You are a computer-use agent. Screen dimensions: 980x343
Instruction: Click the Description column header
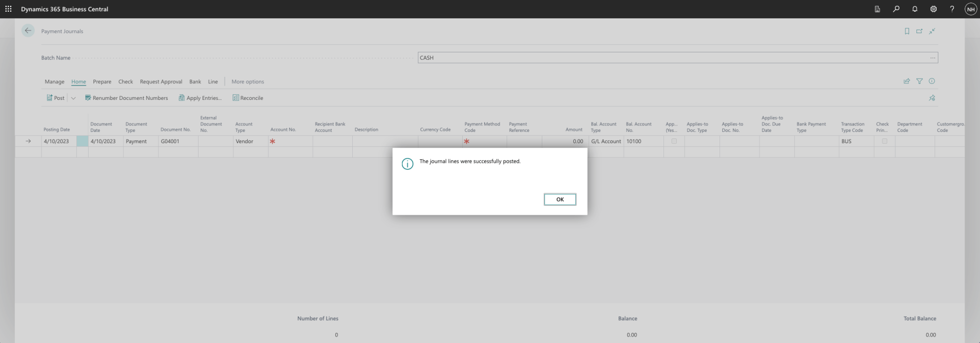366,130
